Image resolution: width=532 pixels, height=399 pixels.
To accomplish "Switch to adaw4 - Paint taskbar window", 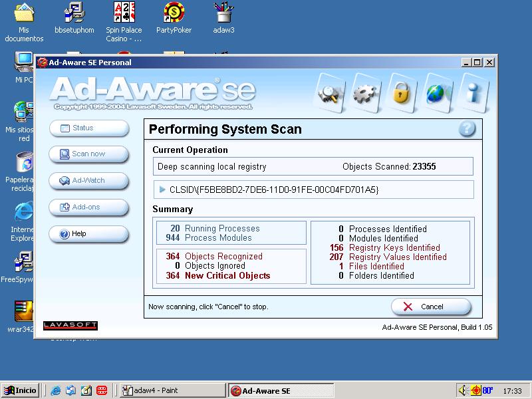I will coord(172,390).
